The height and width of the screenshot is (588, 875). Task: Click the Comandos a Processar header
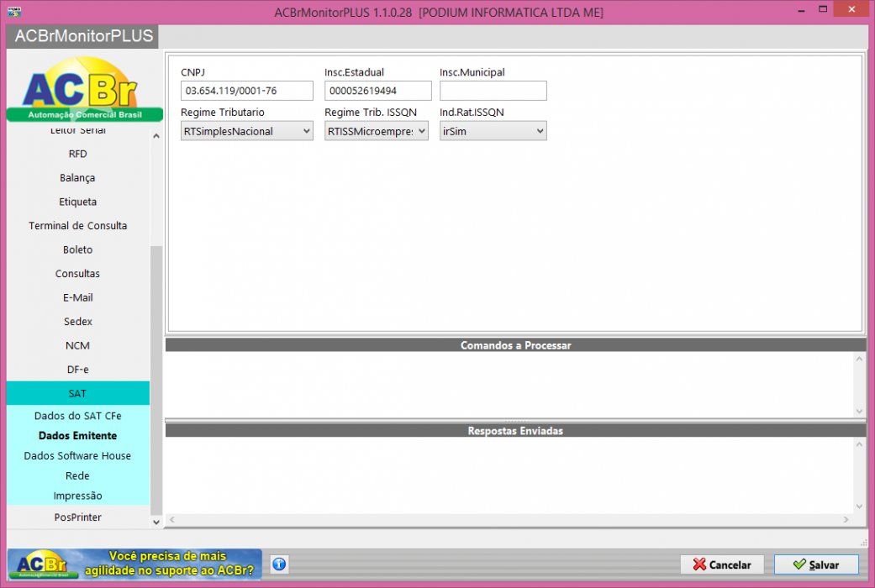(515, 345)
